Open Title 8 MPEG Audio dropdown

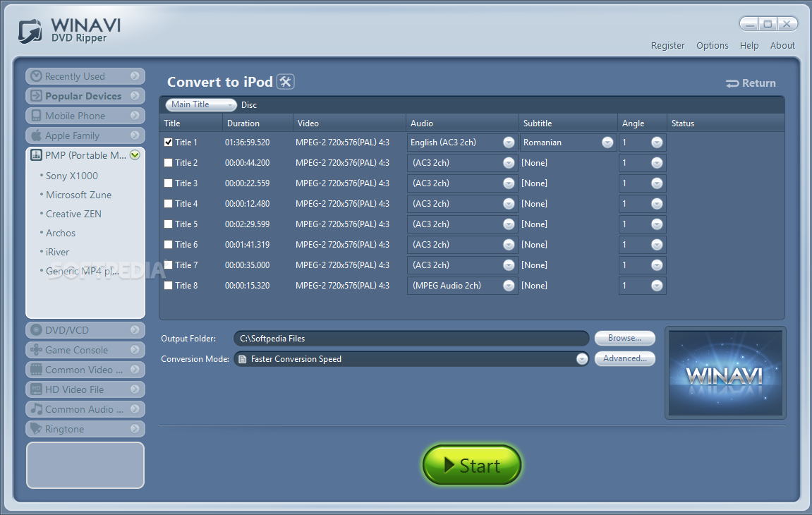(x=509, y=286)
